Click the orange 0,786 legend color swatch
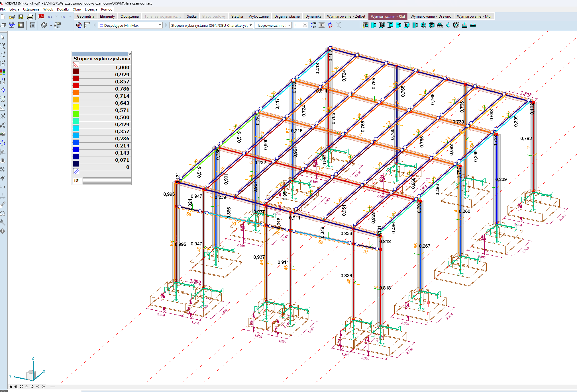577x392 pixels. click(x=76, y=93)
